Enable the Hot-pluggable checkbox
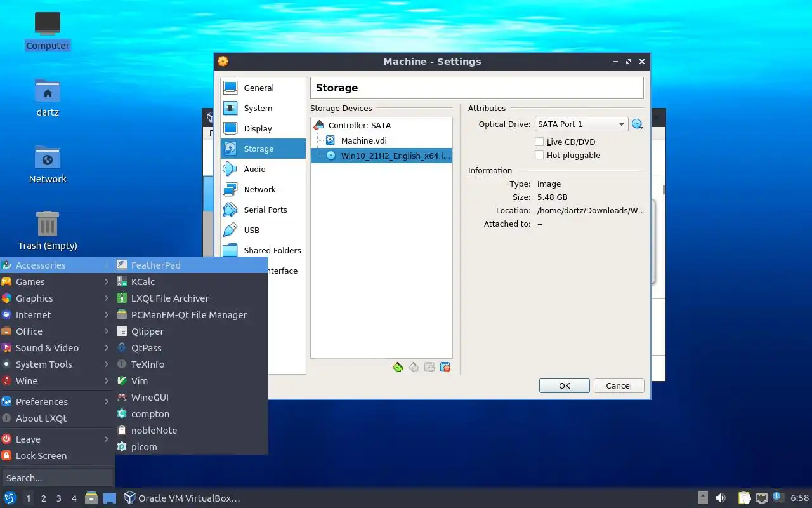 pyautogui.click(x=539, y=155)
